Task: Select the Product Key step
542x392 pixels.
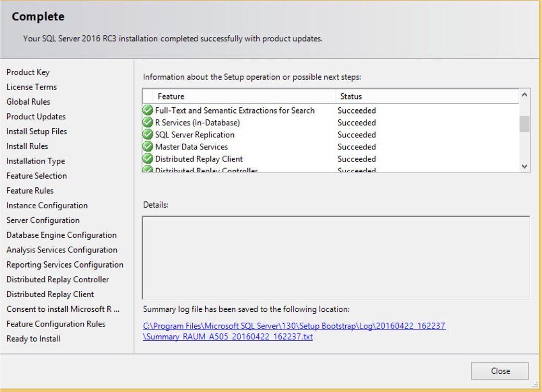Action: tap(28, 72)
